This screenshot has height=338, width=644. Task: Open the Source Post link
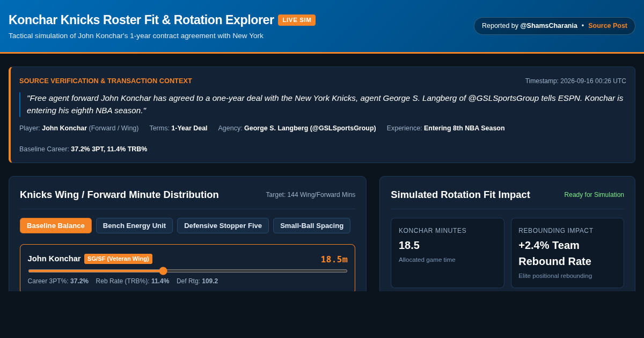(608, 26)
